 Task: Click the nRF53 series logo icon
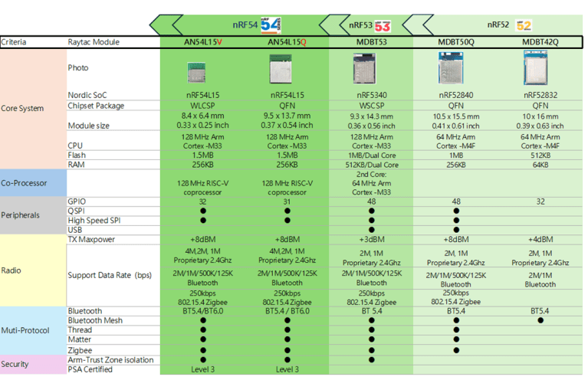click(x=383, y=25)
